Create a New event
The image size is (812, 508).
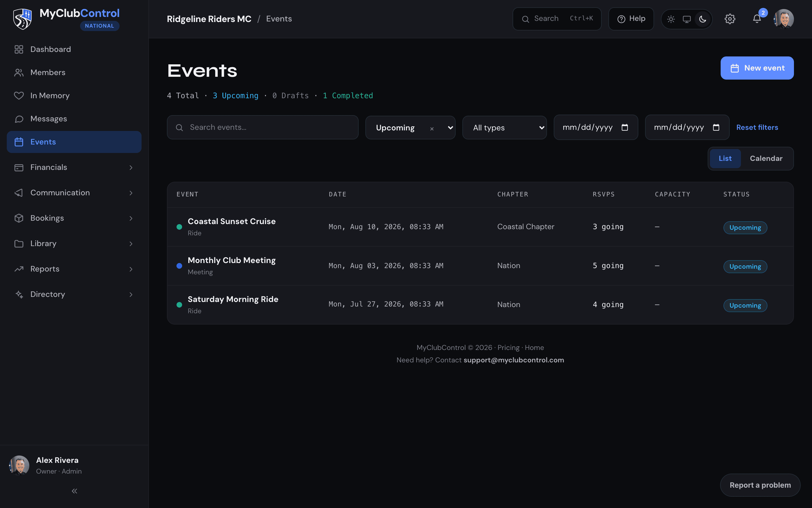coord(757,68)
